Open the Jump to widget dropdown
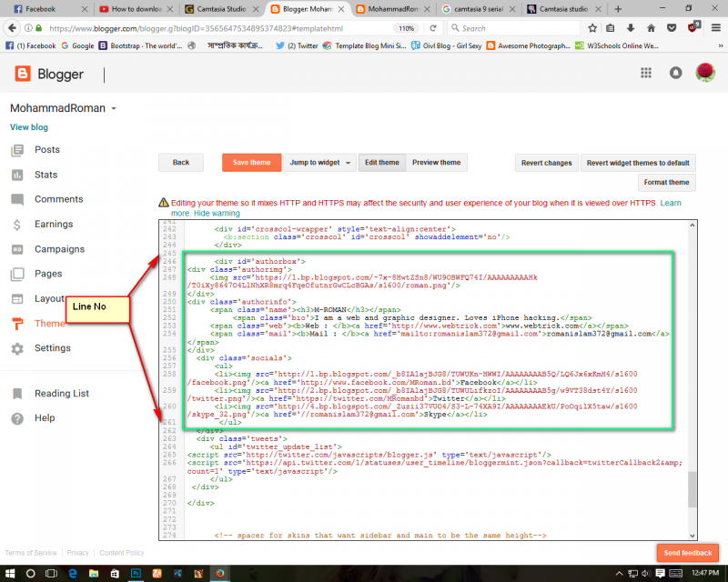 tap(318, 163)
